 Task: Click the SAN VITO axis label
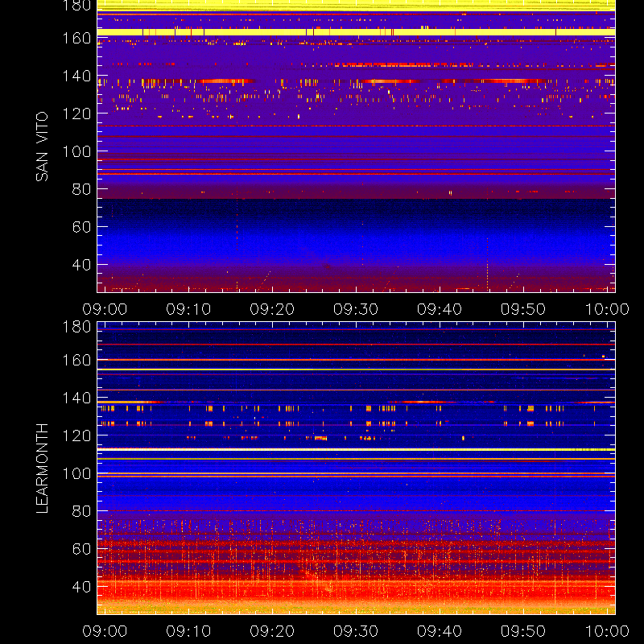[x=43, y=147]
